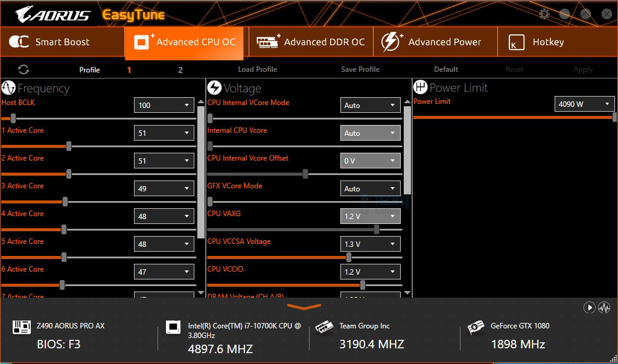Click the Power Limit slider handle
The height and width of the screenshot is (364, 618).
614,117
